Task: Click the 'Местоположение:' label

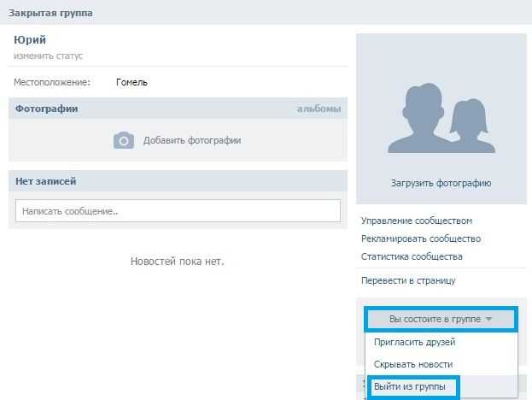Action: click(x=52, y=82)
